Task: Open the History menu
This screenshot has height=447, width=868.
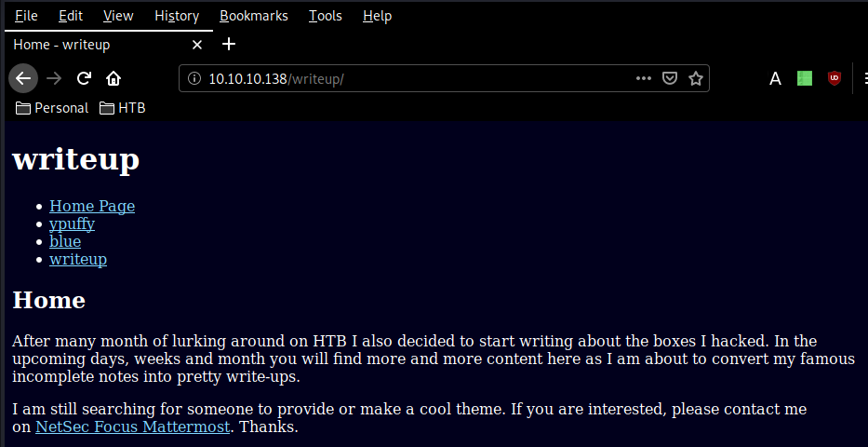Action: [177, 16]
